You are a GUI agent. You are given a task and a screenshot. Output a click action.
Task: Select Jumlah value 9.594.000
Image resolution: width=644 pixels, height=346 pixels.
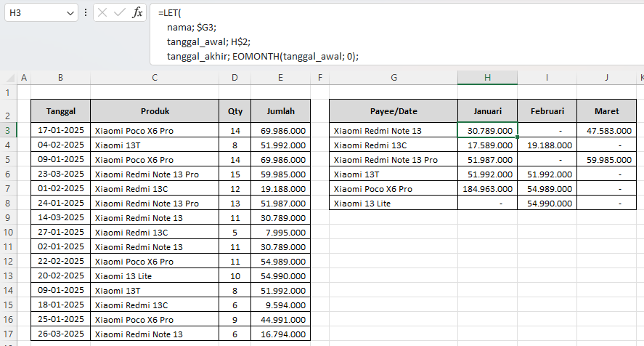[280, 305]
